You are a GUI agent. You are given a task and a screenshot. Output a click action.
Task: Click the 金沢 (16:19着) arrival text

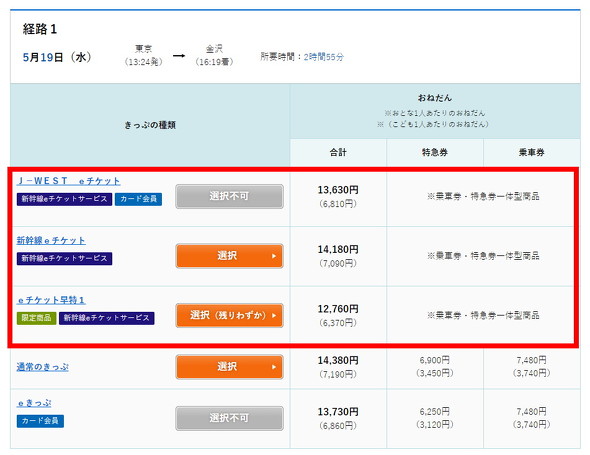point(214,55)
